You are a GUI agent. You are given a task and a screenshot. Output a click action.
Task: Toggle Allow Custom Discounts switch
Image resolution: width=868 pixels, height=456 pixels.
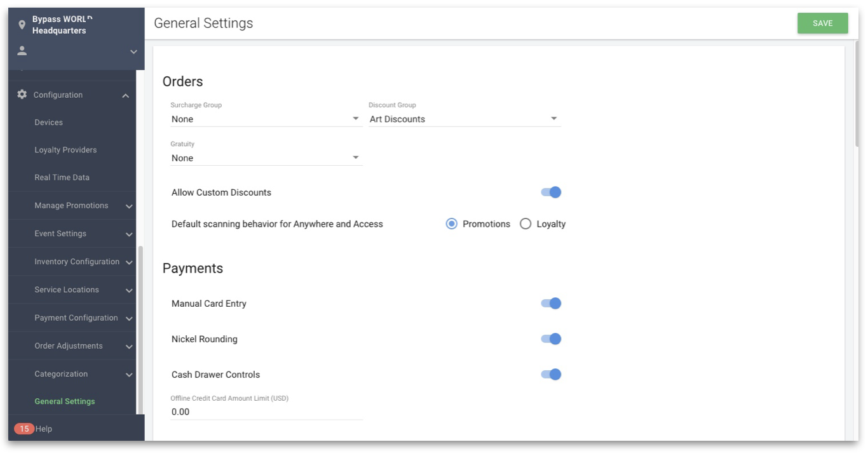[551, 192]
